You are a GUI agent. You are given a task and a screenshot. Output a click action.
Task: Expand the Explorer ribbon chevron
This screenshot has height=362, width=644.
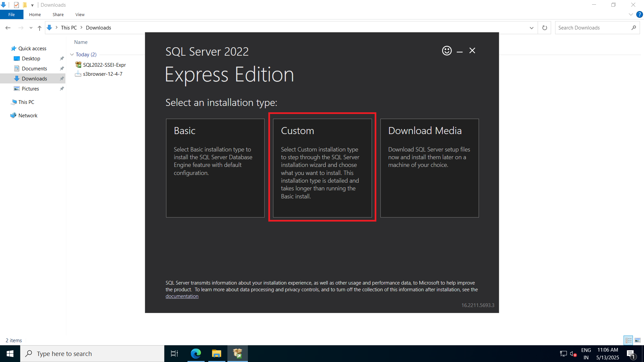coord(631,14)
